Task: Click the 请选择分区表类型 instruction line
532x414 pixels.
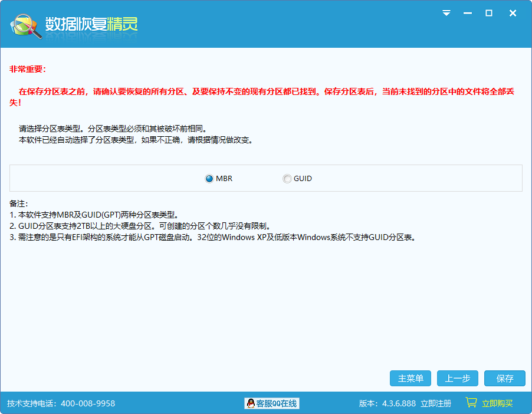Action: [113, 129]
